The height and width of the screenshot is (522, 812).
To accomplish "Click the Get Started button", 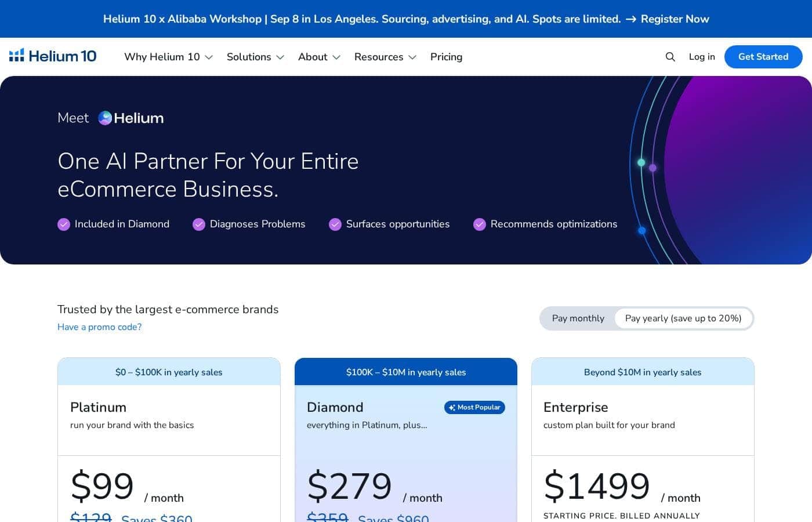I will tap(763, 57).
